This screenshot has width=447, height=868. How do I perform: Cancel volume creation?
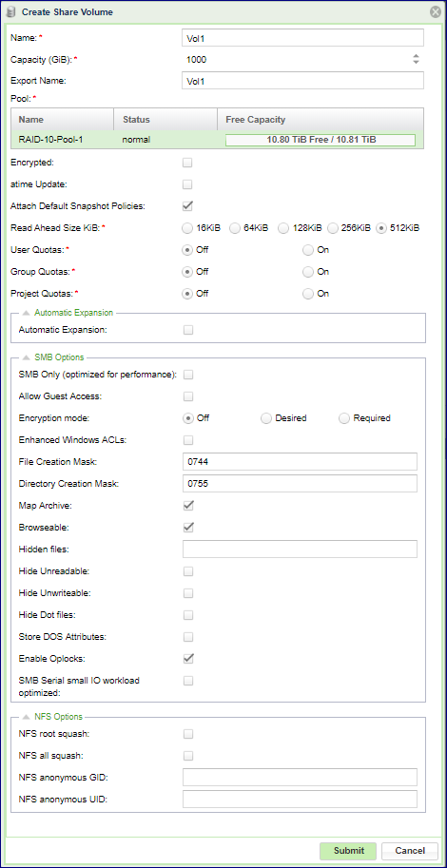(x=409, y=851)
